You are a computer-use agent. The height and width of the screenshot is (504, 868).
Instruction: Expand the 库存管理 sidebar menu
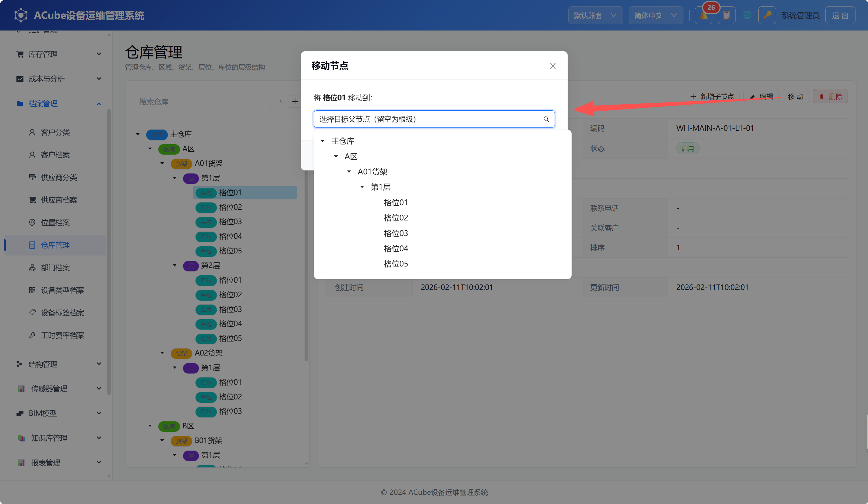pyautogui.click(x=58, y=54)
